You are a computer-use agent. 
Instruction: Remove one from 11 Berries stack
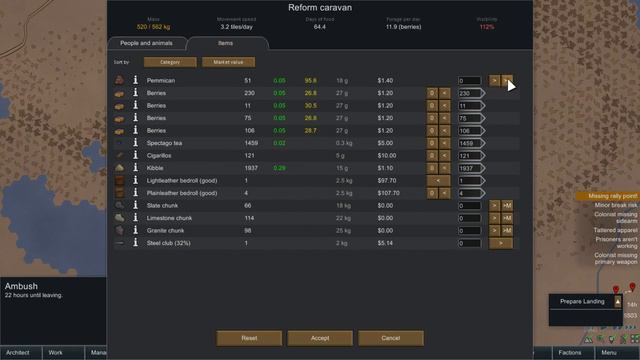pyautogui.click(x=444, y=106)
